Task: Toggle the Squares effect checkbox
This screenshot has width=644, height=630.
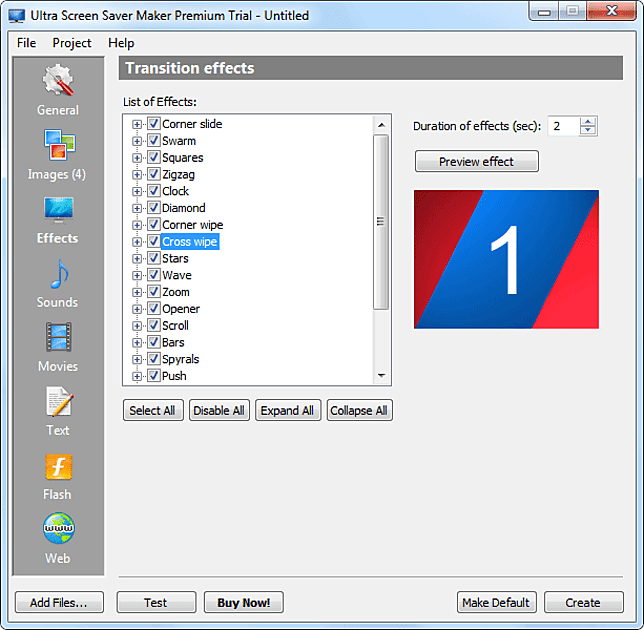Action: tap(154, 157)
